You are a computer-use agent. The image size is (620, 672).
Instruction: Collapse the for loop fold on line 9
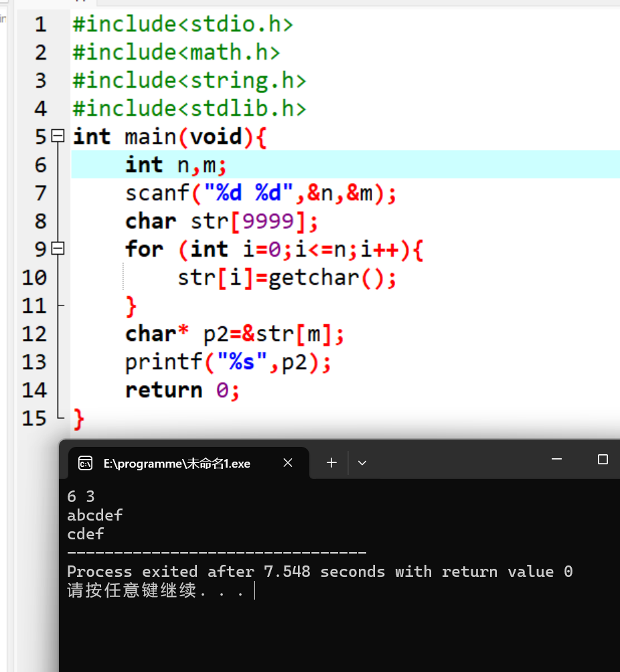click(58, 249)
